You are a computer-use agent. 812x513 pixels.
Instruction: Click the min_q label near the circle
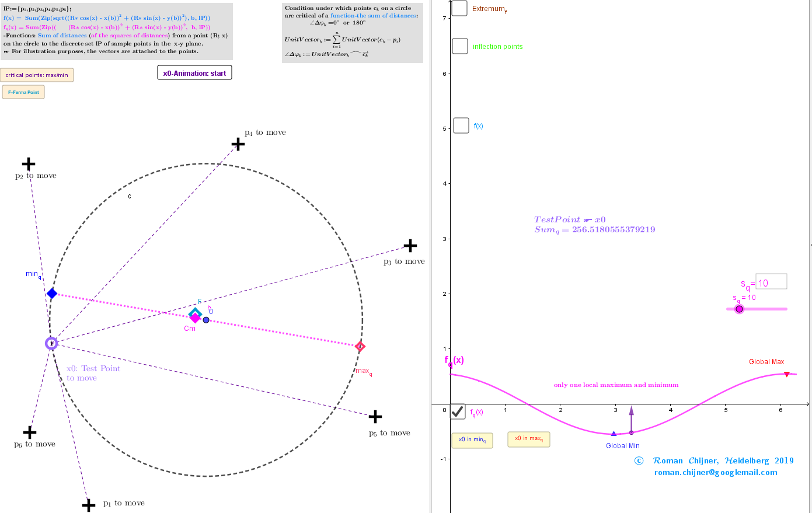pyautogui.click(x=33, y=274)
